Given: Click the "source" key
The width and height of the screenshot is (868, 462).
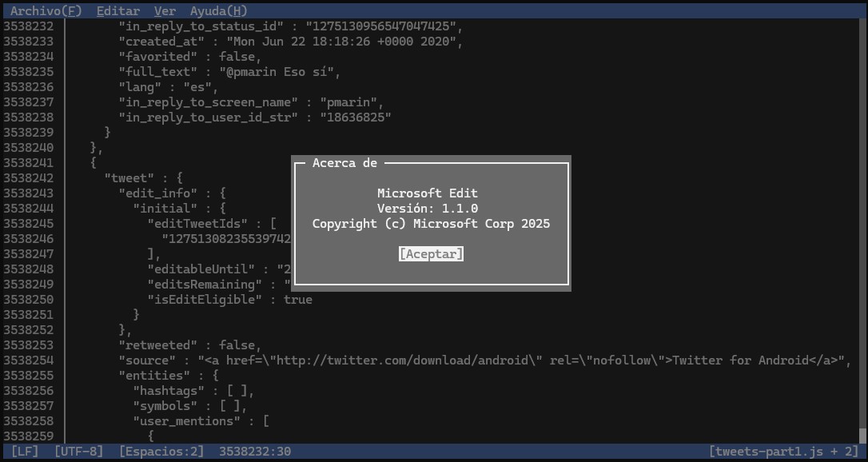Looking at the screenshot, I should pyautogui.click(x=147, y=360).
